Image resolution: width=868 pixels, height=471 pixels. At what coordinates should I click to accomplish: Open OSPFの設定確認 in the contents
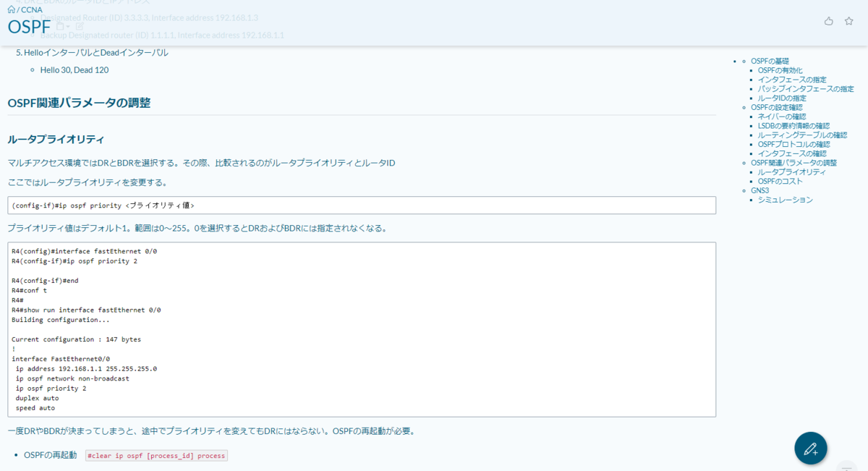(777, 107)
